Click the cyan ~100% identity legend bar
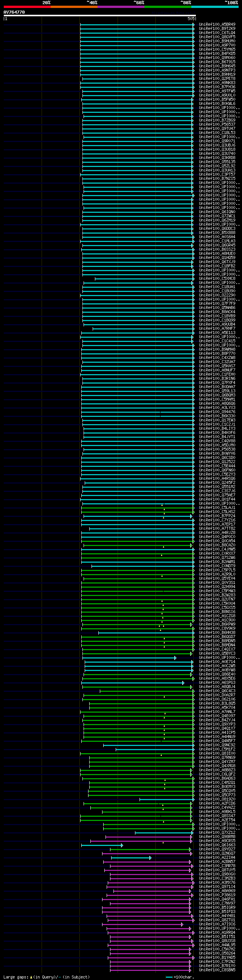242x980 pixels. pos(215,7)
